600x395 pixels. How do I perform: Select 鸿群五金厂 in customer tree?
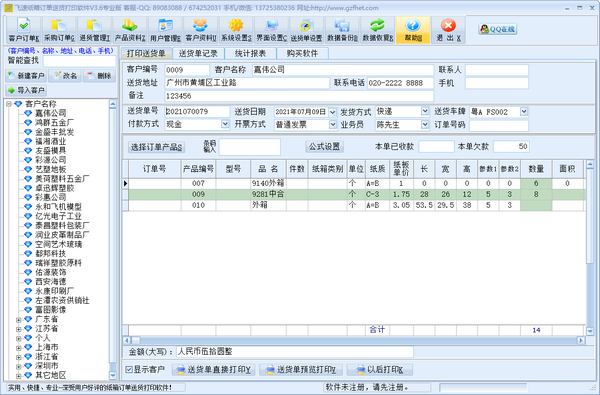pos(55,122)
